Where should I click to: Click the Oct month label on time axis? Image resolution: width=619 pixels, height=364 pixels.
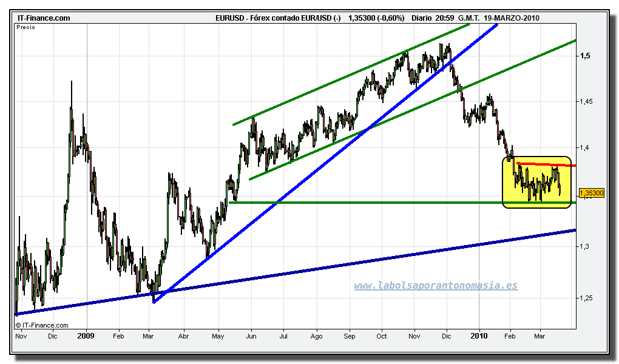click(381, 336)
